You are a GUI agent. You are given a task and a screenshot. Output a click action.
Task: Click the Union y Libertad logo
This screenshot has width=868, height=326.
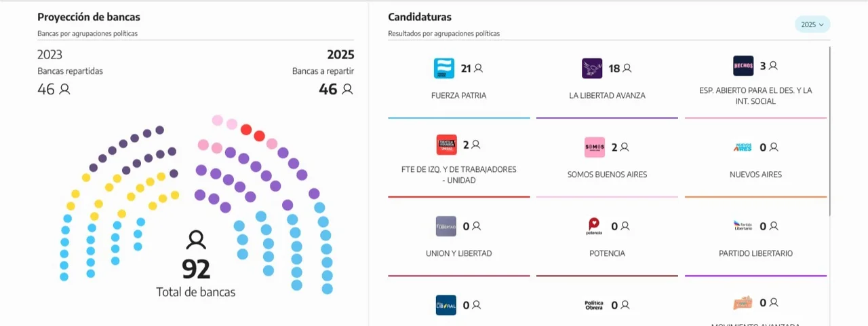click(x=446, y=226)
